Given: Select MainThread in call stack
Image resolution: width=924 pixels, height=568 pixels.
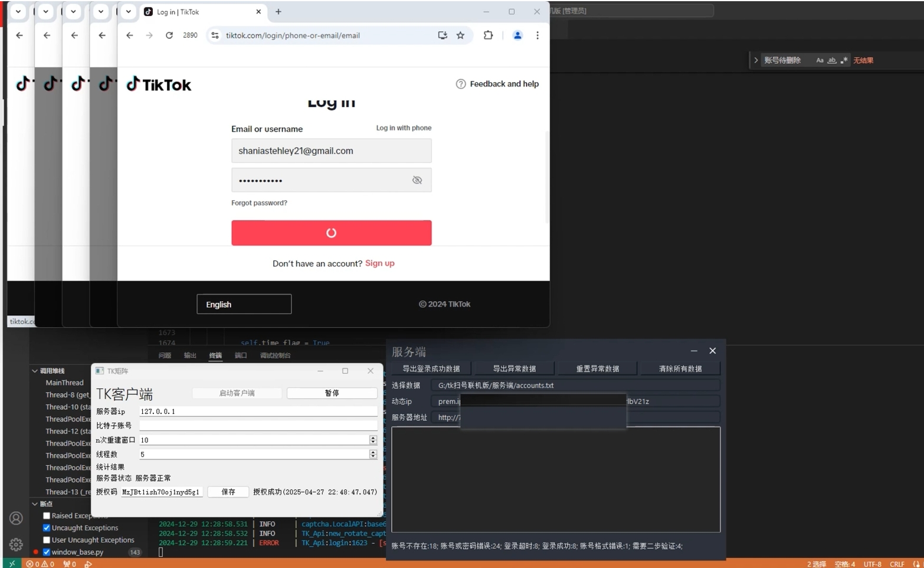Looking at the screenshot, I should 64,383.
